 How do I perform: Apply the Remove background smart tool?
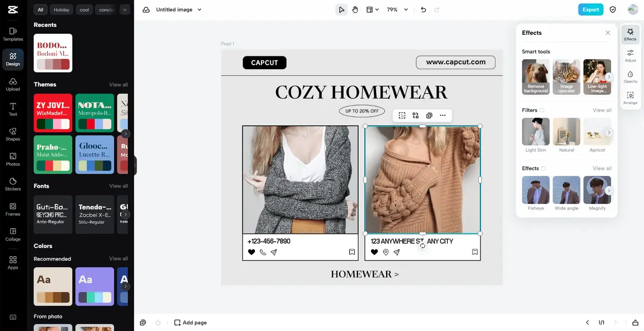(x=536, y=77)
